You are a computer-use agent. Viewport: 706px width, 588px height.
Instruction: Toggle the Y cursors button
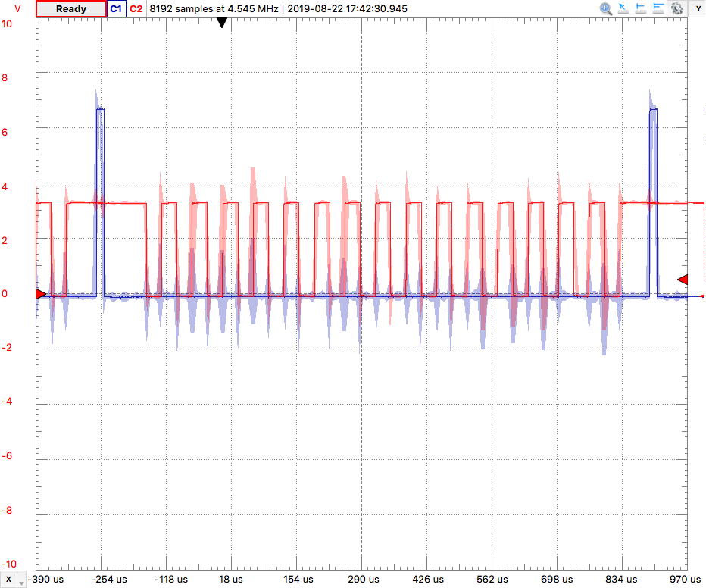click(698, 8)
